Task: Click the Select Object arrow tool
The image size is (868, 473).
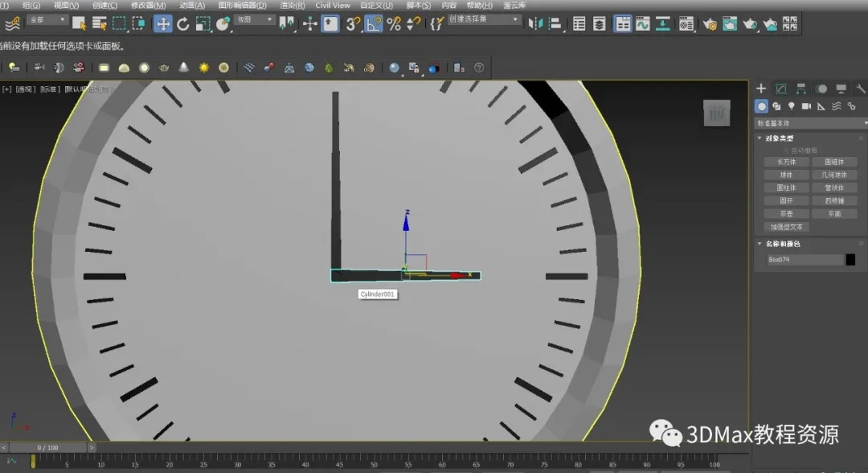Action: [x=79, y=24]
